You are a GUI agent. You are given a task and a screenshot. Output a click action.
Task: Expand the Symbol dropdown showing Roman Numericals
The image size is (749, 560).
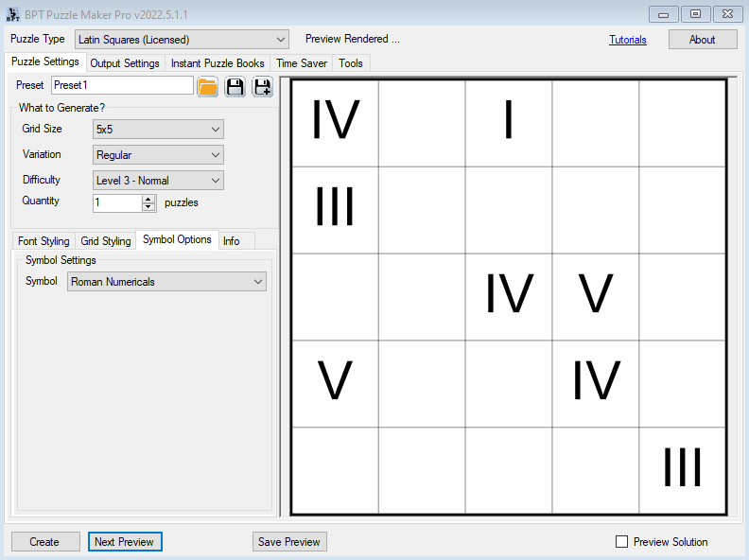167,282
